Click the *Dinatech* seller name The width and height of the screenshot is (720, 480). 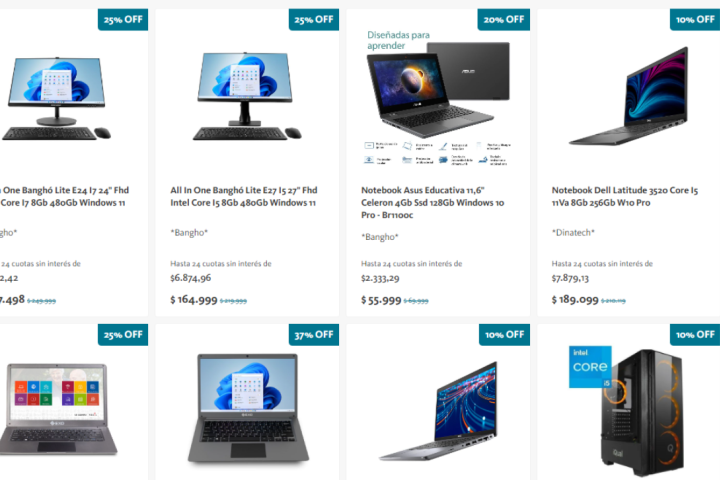coord(573,232)
